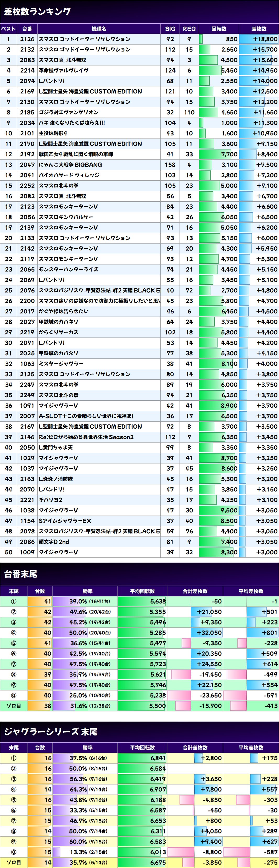Click the +32,050 total difference value

tap(209, 633)
